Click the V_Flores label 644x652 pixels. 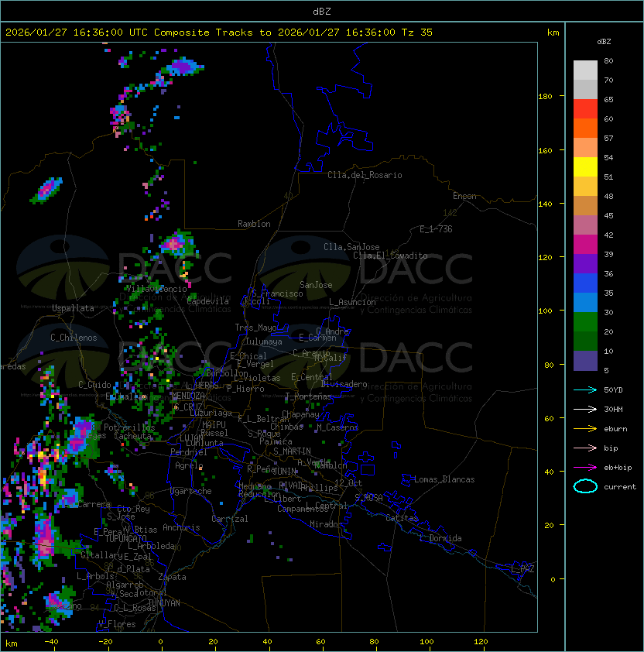click(117, 624)
